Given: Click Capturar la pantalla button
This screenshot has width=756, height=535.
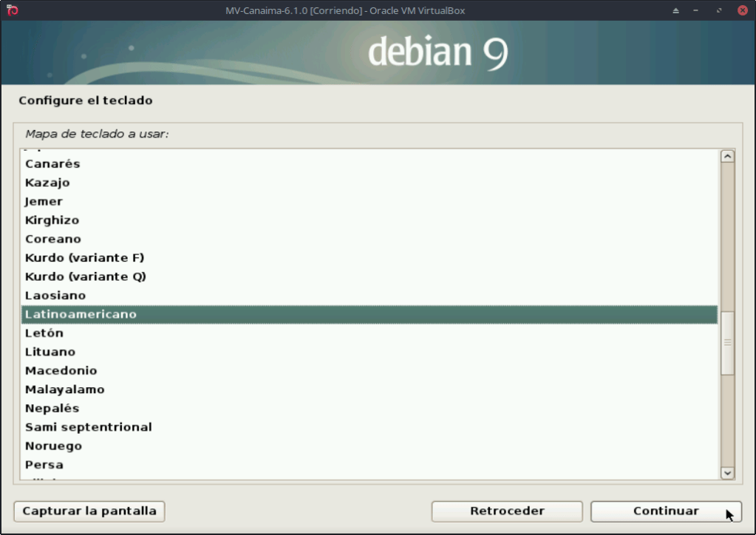Looking at the screenshot, I should (x=89, y=511).
